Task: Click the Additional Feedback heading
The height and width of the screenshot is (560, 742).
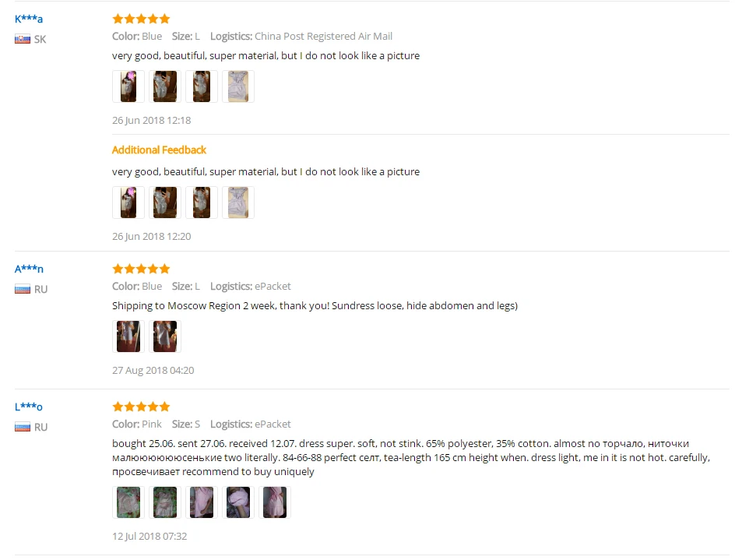Action: (x=159, y=150)
